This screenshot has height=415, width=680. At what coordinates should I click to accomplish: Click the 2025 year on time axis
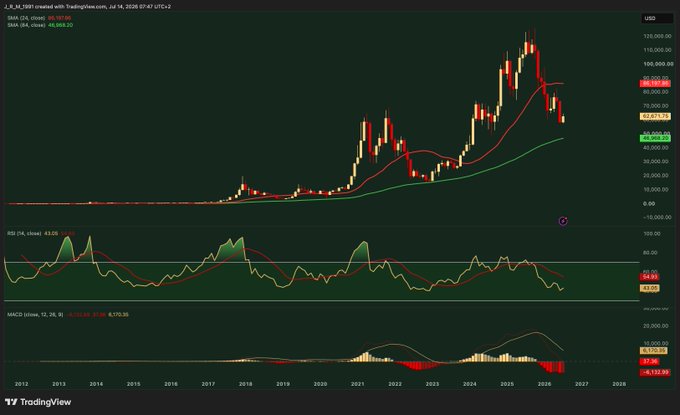[507, 384]
